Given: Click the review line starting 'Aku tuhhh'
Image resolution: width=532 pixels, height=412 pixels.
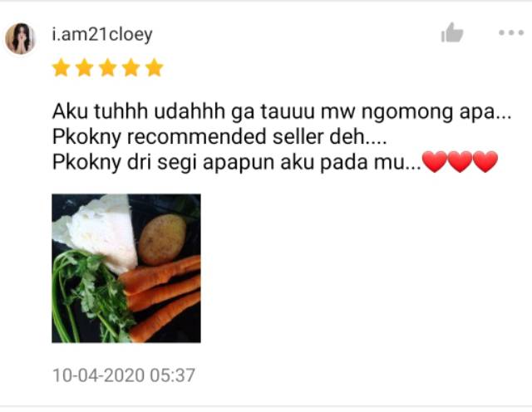Looking at the screenshot, I should coord(282,111).
